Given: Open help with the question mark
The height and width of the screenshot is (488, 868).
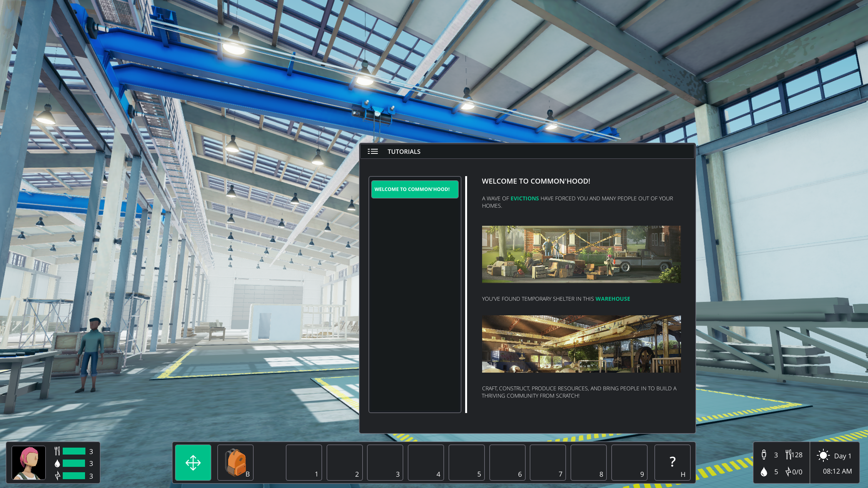Looking at the screenshot, I should [672, 462].
